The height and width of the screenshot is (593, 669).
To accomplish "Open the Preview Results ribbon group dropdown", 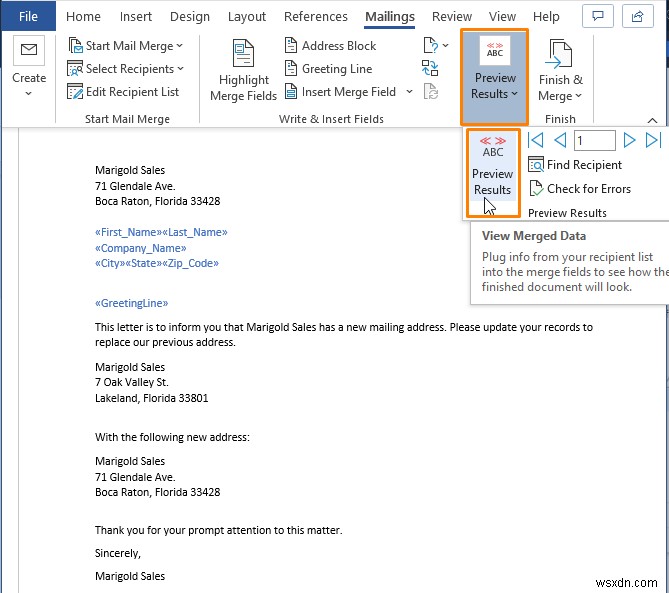I will [x=494, y=77].
